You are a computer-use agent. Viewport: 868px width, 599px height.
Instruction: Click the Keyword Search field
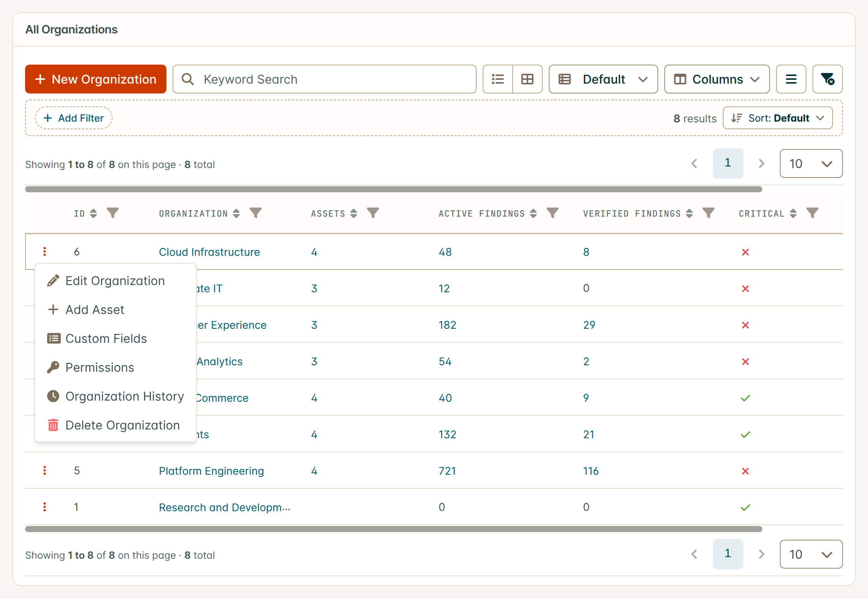click(x=325, y=79)
